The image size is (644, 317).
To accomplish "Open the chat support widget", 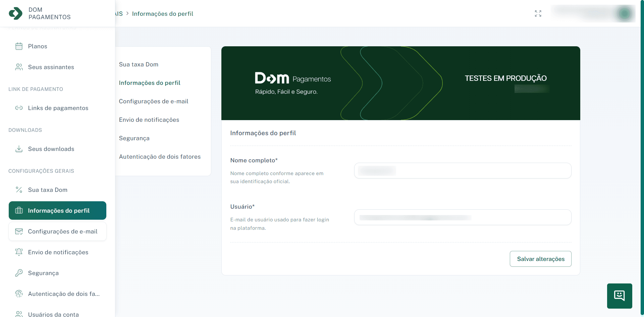I will pos(620,296).
